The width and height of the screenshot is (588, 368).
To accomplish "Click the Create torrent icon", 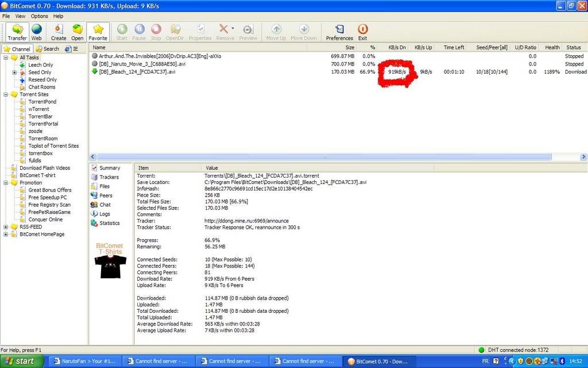I will (59, 29).
